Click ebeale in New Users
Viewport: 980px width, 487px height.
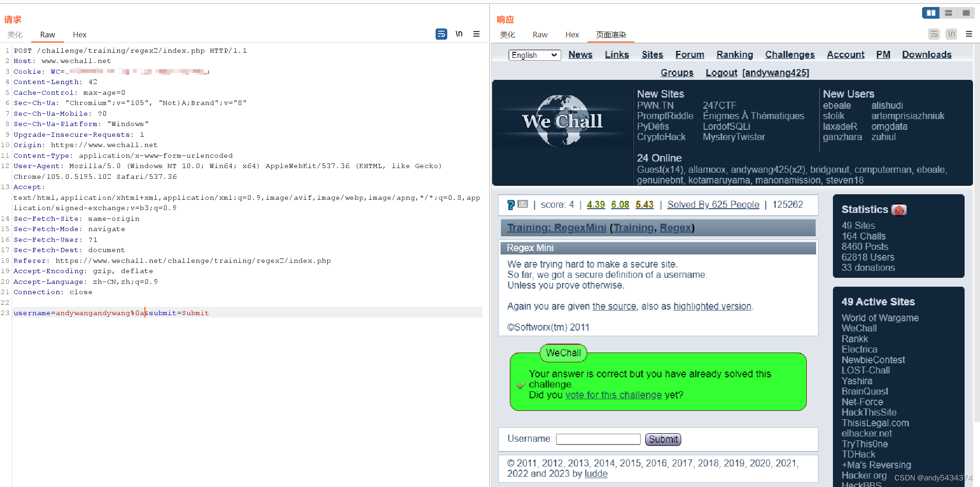[837, 106]
